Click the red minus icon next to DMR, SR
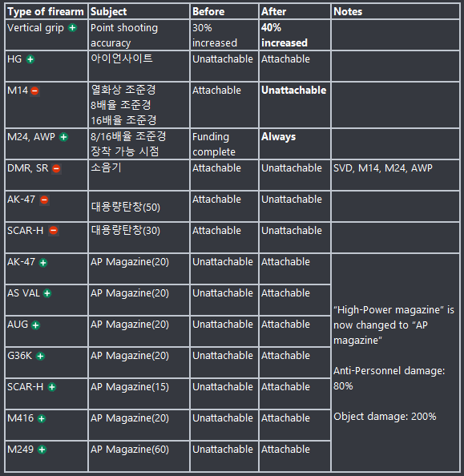The width and height of the screenshot is (464, 476). [x=56, y=168]
